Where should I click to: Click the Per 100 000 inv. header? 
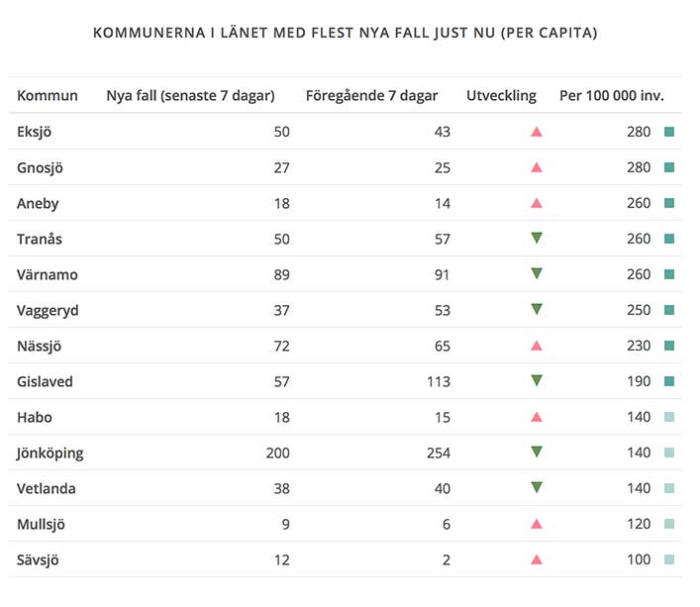coord(611,96)
